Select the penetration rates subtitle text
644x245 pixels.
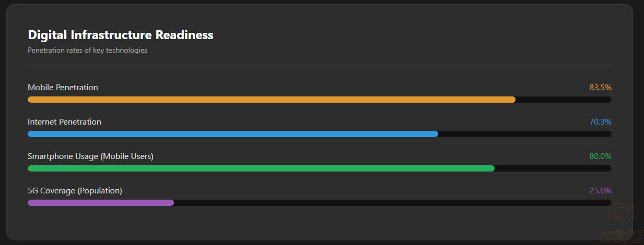[x=87, y=51]
